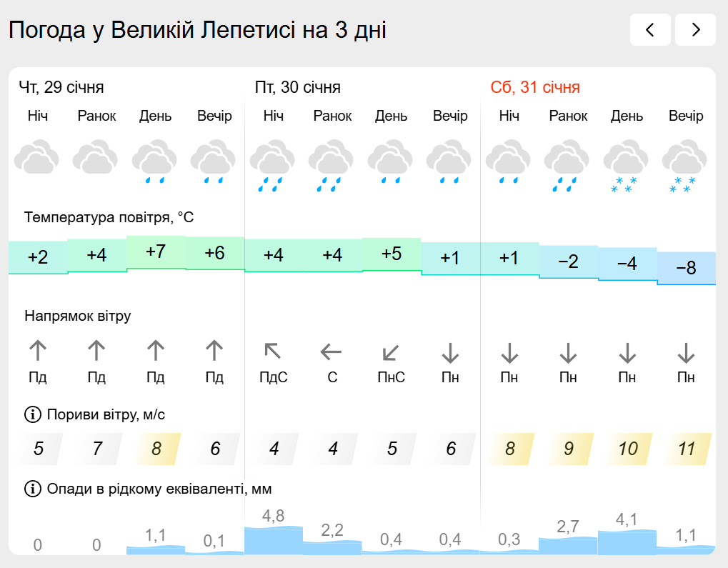Image resolution: width=728 pixels, height=568 pixels.
Task: Click the info icon beside Опади
Action: click(x=33, y=489)
